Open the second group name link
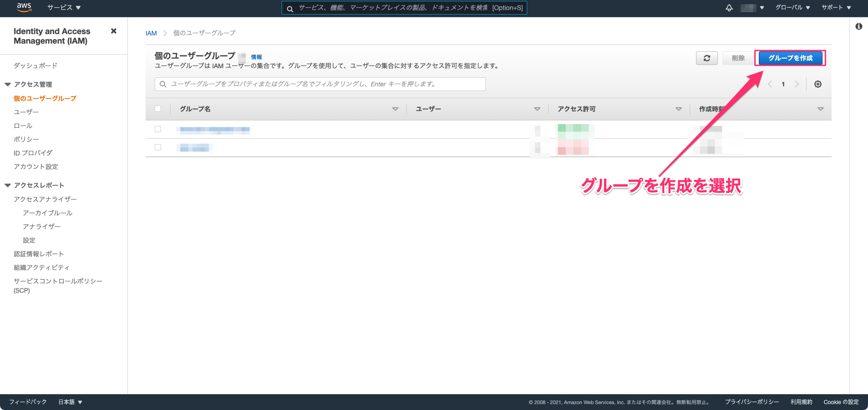 (x=194, y=148)
